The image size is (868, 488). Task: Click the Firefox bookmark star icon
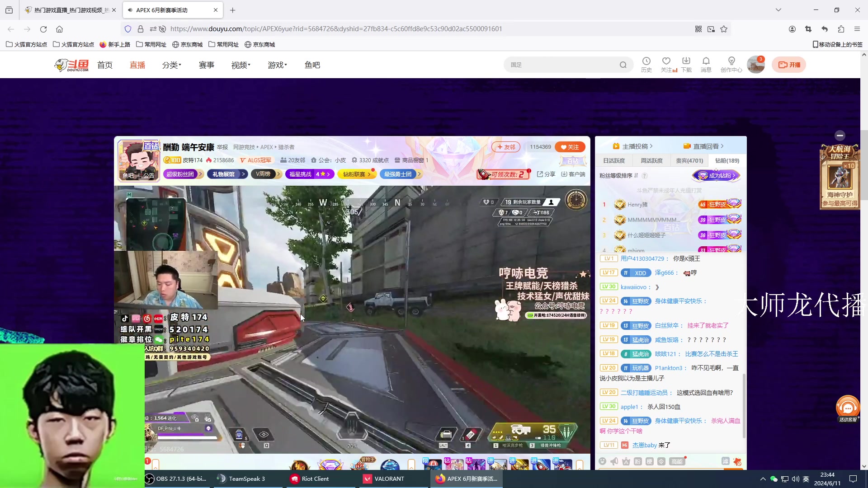(724, 29)
